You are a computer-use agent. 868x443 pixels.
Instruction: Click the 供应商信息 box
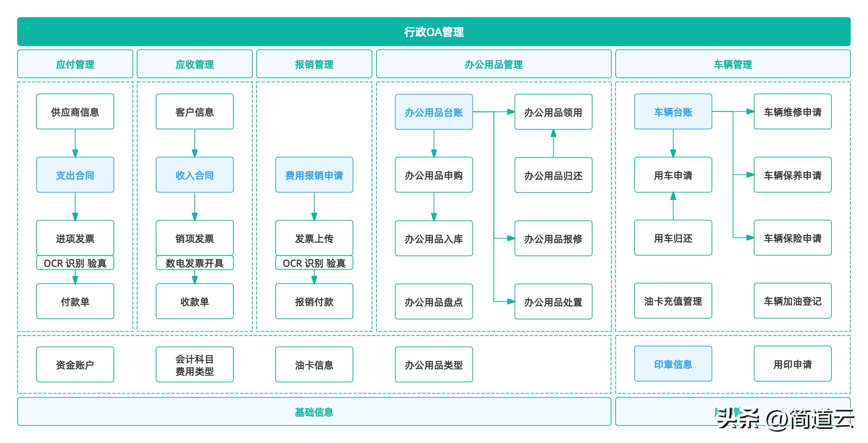[75, 111]
